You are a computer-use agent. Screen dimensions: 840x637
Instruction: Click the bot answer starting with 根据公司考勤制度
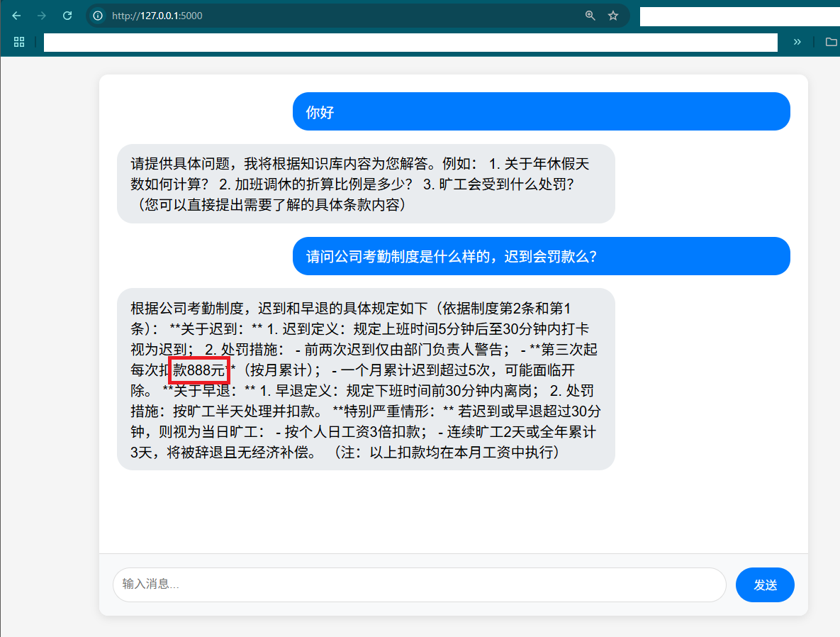(x=366, y=380)
